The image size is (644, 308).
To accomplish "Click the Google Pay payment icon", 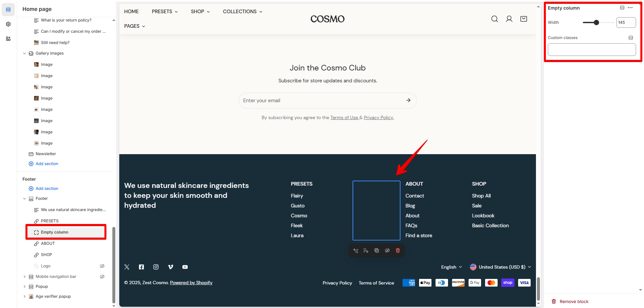I will click(x=475, y=283).
